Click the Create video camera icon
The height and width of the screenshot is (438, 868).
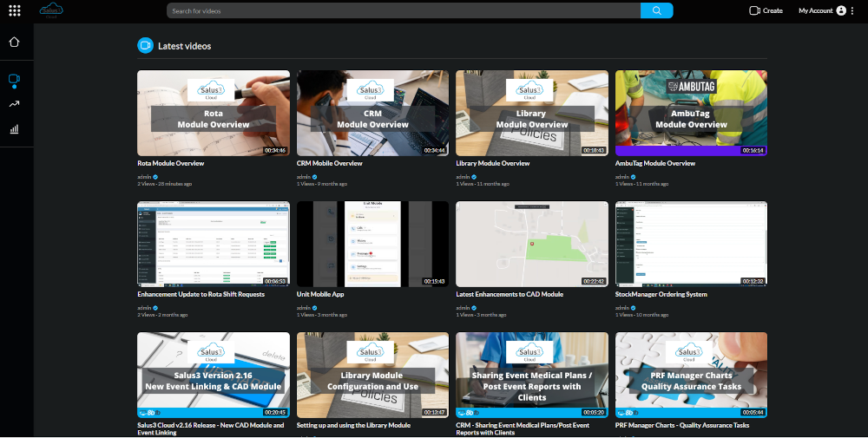[754, 10]
